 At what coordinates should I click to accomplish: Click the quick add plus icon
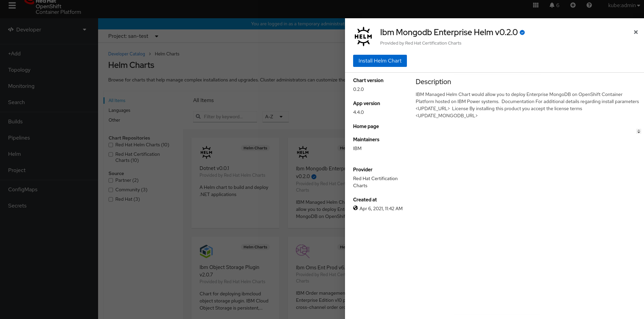(x=573, y=5)
